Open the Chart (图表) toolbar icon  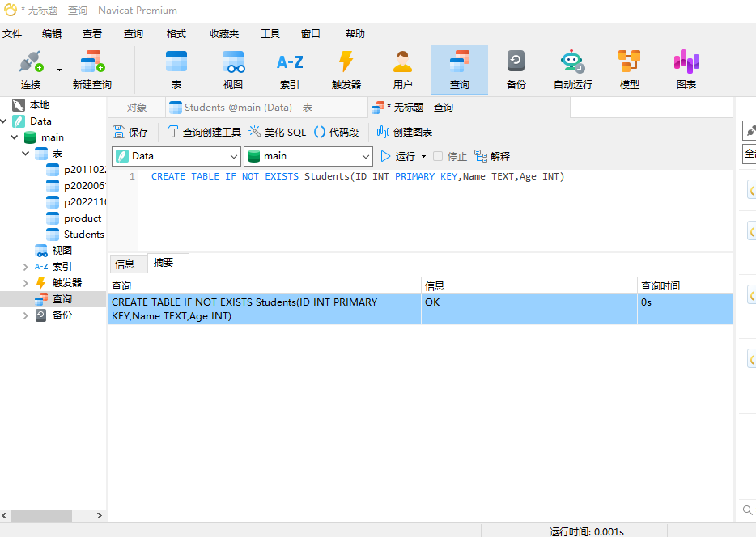click(686, 70)
